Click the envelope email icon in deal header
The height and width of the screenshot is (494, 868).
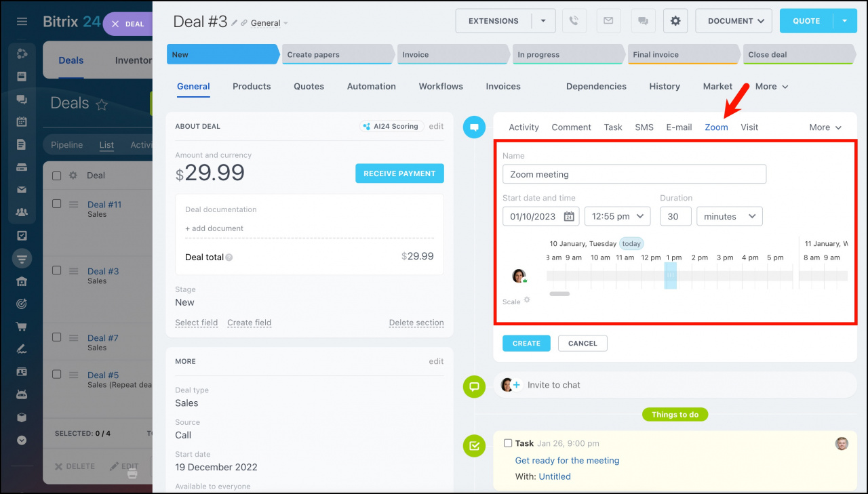[608, 21]
